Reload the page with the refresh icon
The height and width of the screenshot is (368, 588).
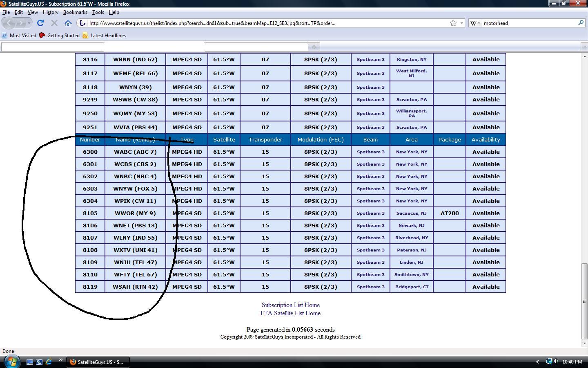coord(40,23)
